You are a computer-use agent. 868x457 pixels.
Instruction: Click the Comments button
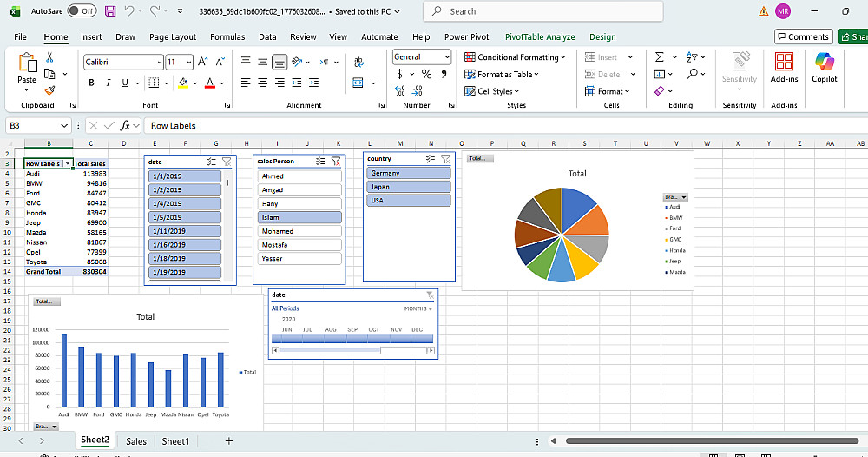click(x=803, y=36)
